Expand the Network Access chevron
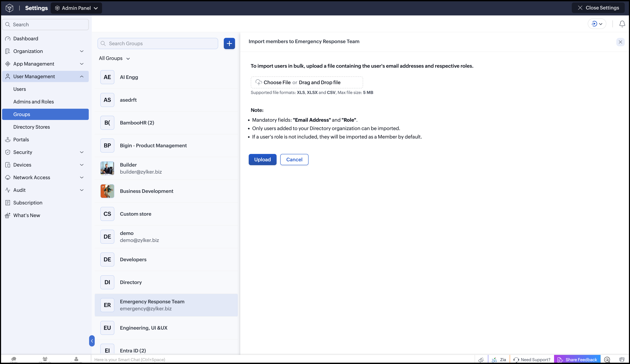 (x=82, y=177)
